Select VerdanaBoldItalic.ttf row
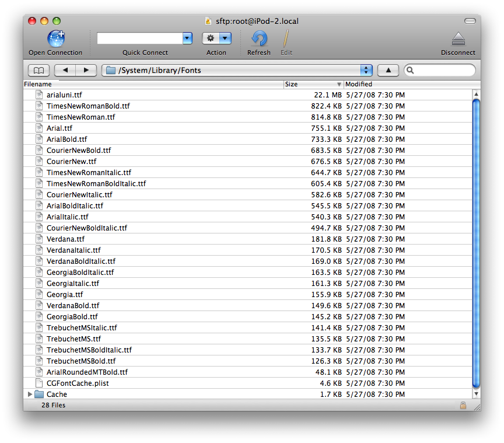Image resolution: width=504 pixels, height=443 pixels. click(247, 261)
